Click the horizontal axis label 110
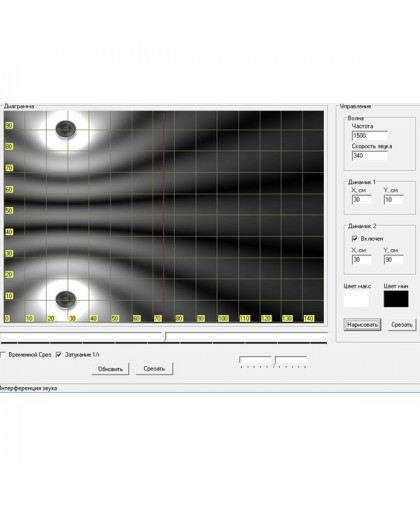420x508 pixels. tap(244, 318)
